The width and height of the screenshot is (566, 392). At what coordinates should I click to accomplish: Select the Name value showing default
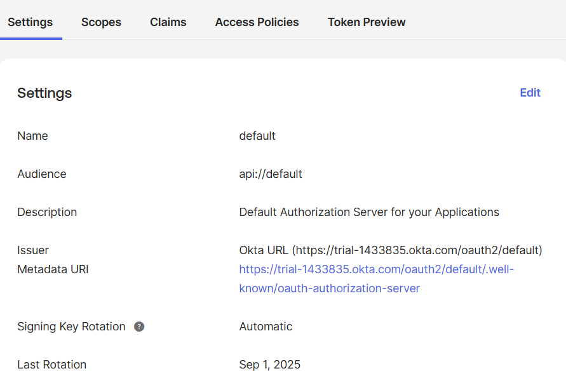(257, 135)
